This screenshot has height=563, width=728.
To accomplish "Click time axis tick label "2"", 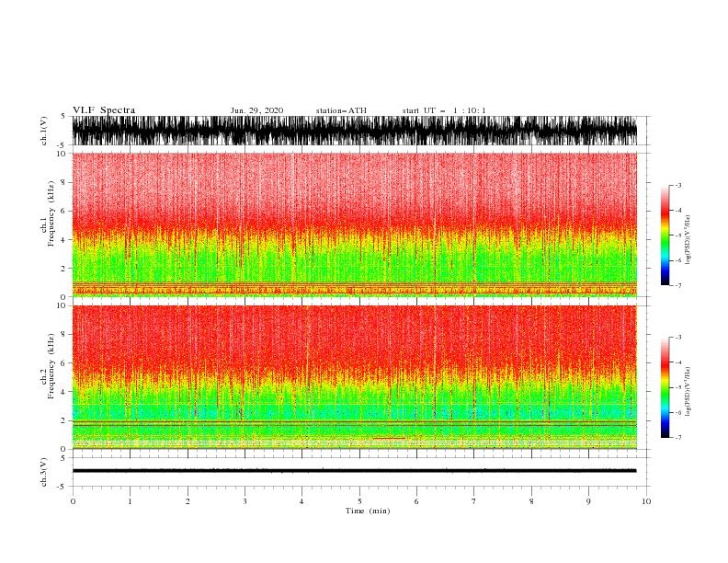I will pyautogui.click(x=188, y=501).
